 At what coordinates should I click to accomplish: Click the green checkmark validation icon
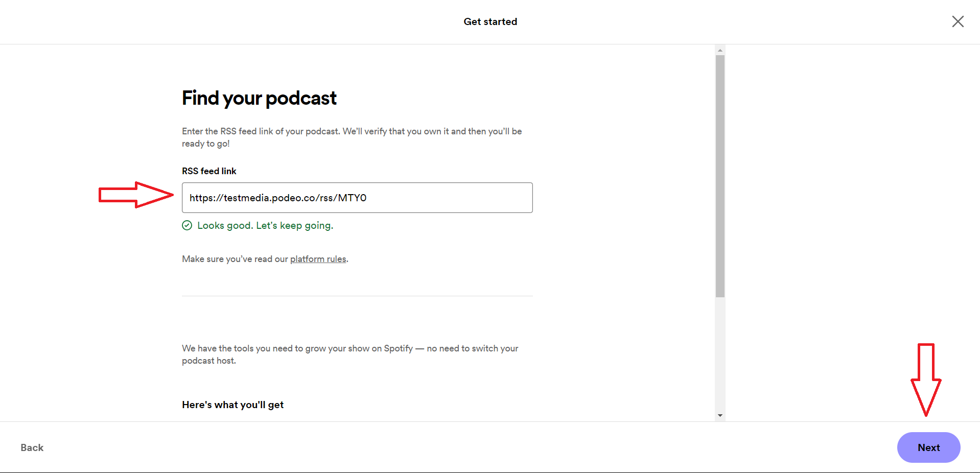tap(187, 225)
